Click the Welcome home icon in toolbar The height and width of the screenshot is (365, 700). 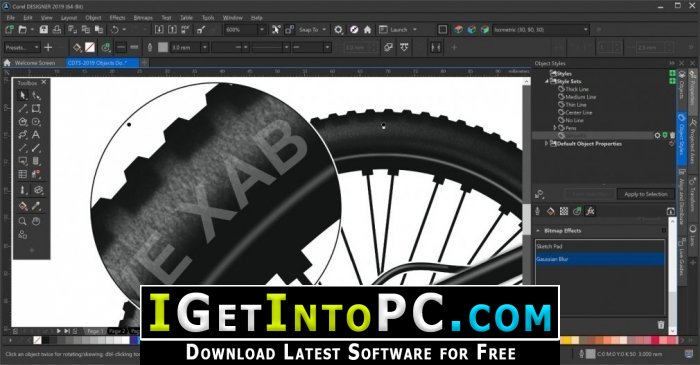tap(367, 30)
